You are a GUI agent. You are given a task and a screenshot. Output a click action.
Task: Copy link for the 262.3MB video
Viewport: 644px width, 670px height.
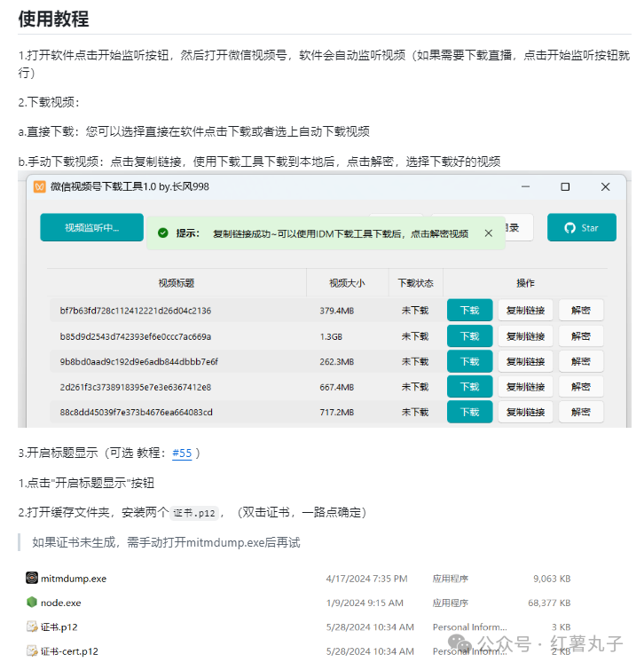tap(525, 361)
